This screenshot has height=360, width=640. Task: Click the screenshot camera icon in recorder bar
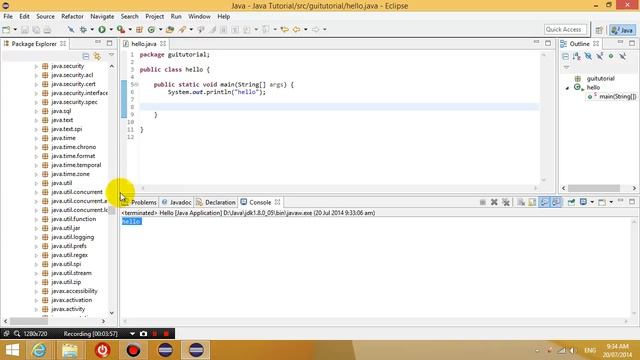(x=143, y=333)
